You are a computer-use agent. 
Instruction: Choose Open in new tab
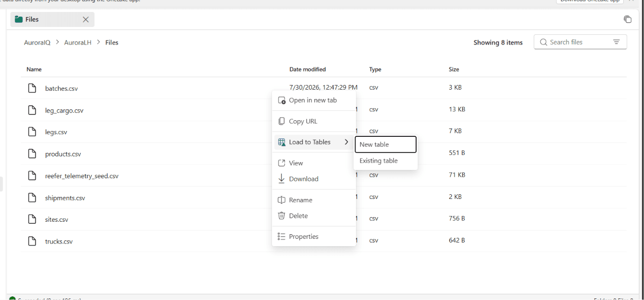314,101
